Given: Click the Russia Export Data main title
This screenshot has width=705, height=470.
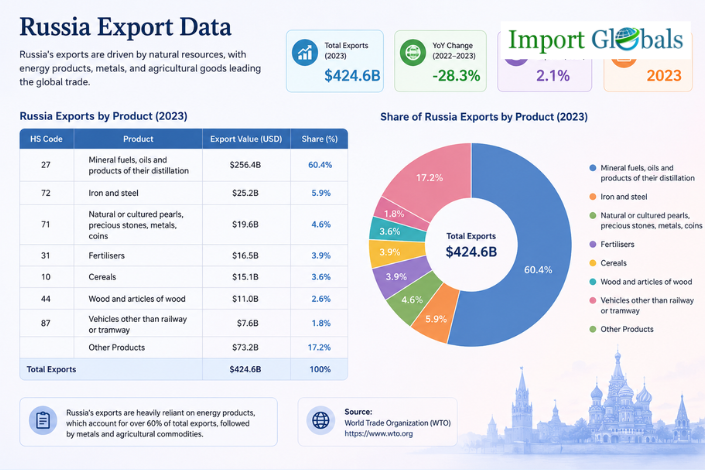Looking at the screenshot, I should [x=125, y=27].
